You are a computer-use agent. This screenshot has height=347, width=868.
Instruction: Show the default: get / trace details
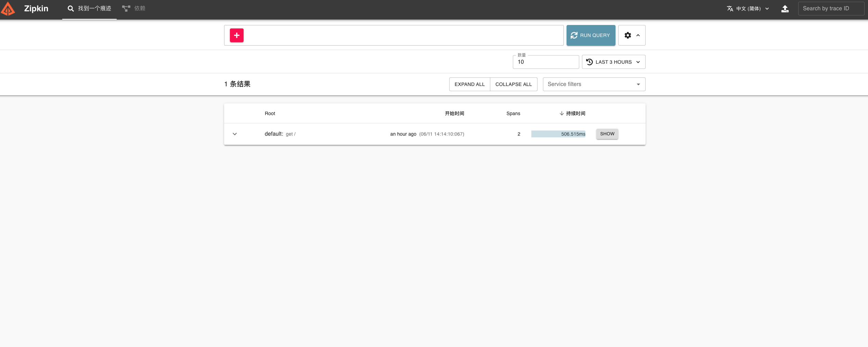coord(607,134)
